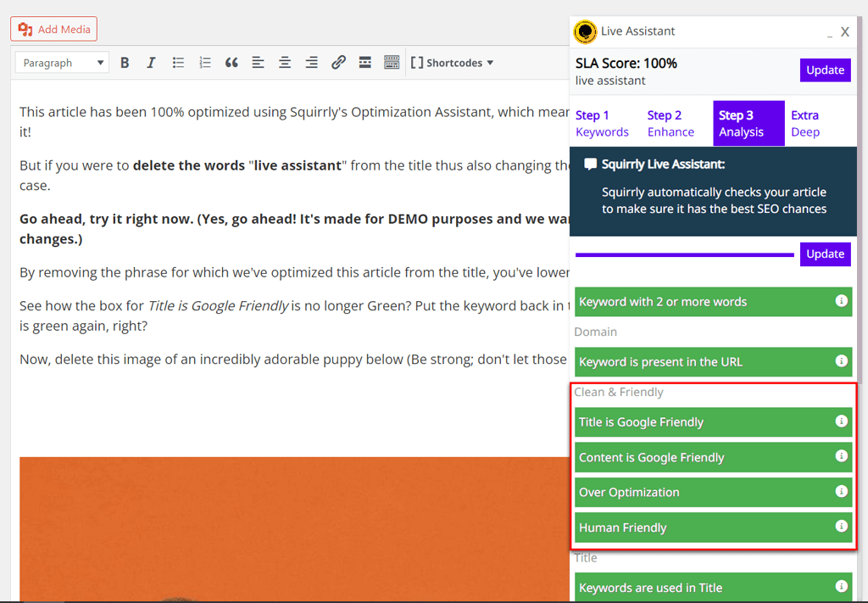The height and width of the screenshot is (603, 868).
Task: Click Update next to SLA Score
Action: [825, 70]
